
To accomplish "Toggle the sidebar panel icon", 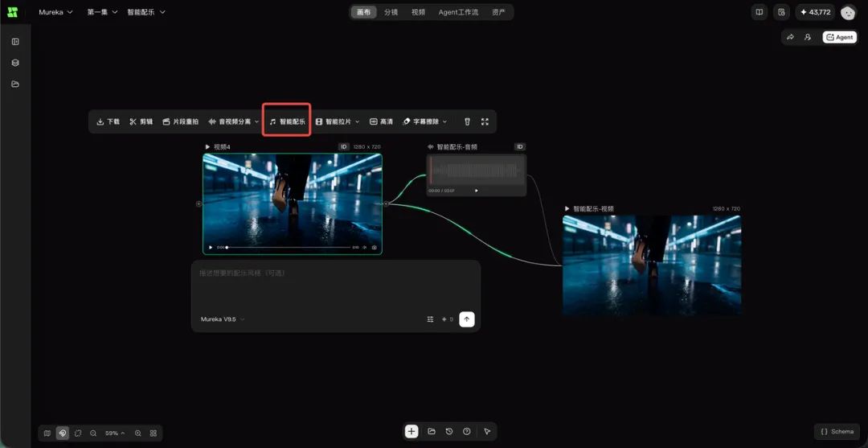I will 15,42.
